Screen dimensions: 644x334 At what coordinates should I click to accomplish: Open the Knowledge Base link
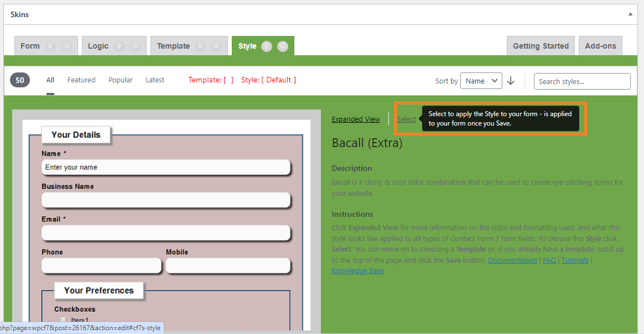pos(357,271)
